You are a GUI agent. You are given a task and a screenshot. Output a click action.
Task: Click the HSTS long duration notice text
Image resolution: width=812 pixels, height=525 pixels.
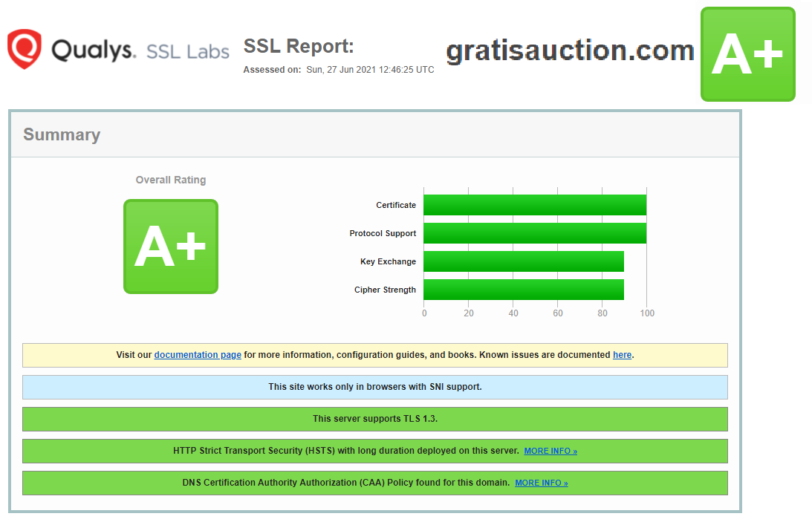[x=346, y=451]
